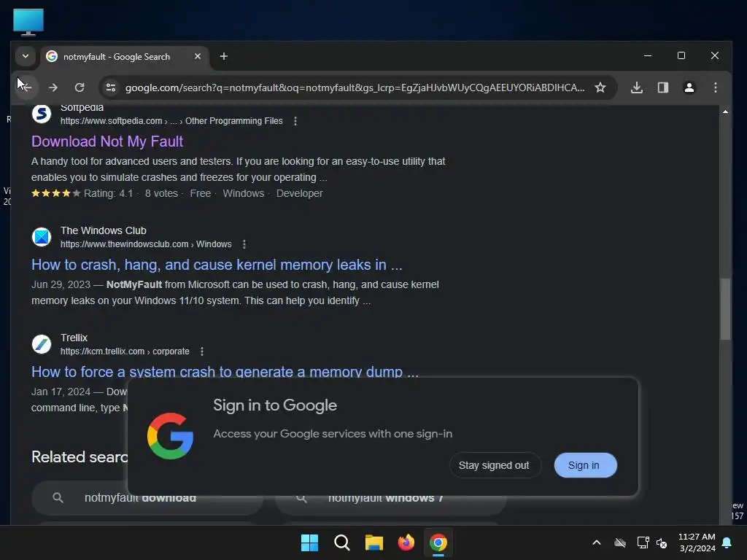This screenshot has height=560, width=747.
Task: Click the thewindowsclub.com URL breadcrumb
Action: [146, 244]
